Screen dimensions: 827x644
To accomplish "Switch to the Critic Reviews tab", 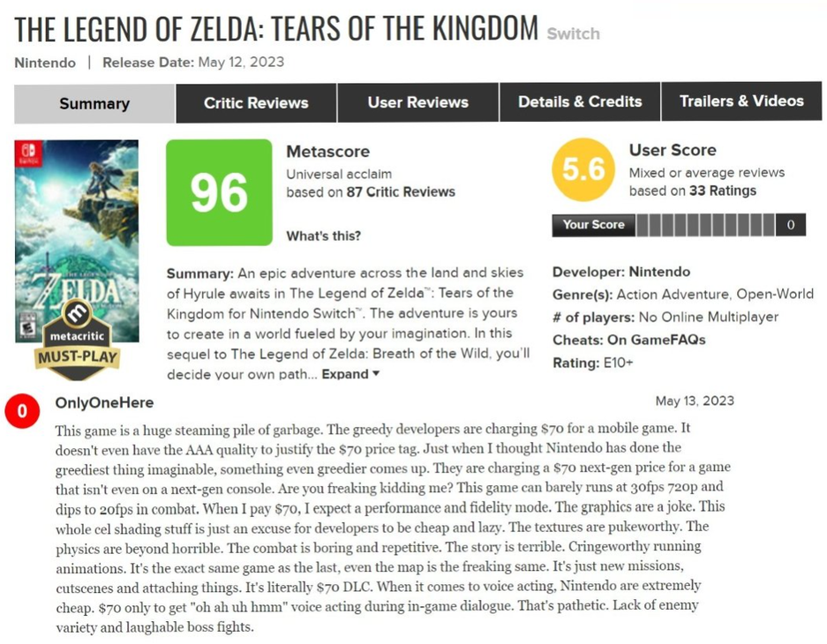I will [x=256, y=103].
